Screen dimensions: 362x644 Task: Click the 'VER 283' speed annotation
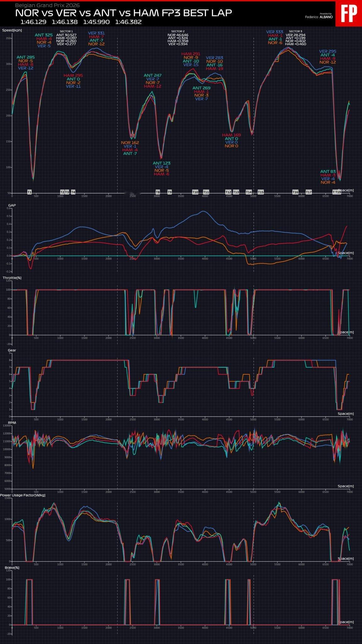tap(215, 58)
